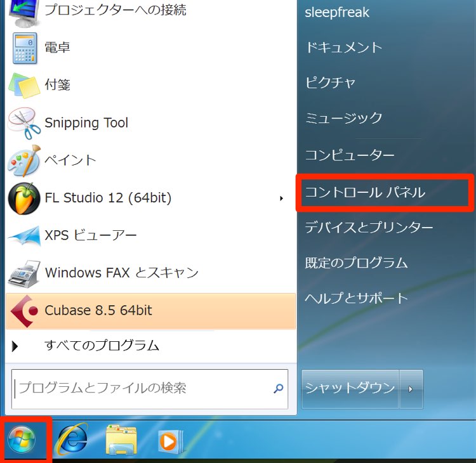Open ドキュメント (Documents)
This screenshot has height=463, width=476.
[343, 48]
